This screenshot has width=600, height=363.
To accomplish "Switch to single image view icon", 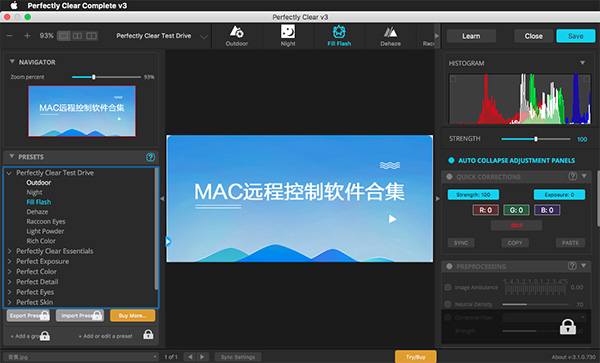I will tap(64, 36).
